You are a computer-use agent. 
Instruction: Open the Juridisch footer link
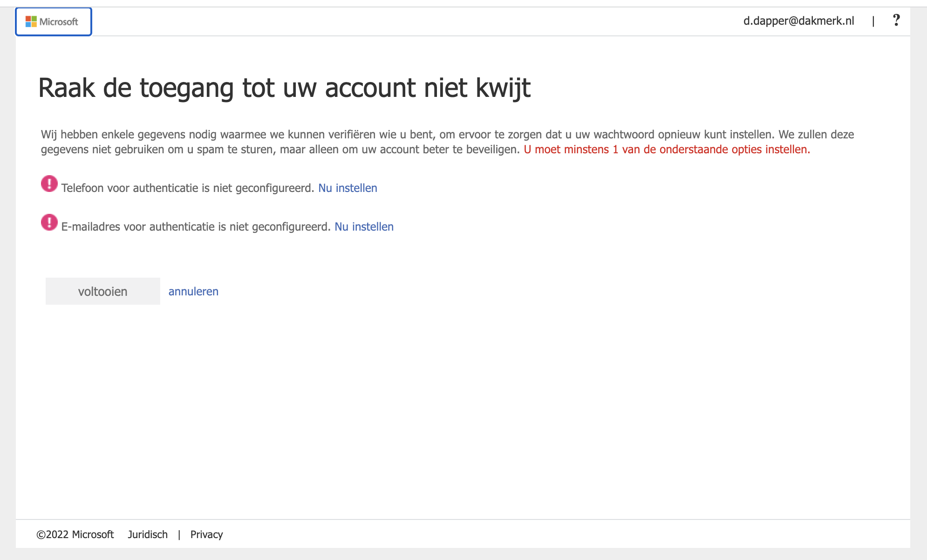coord(148,534)
